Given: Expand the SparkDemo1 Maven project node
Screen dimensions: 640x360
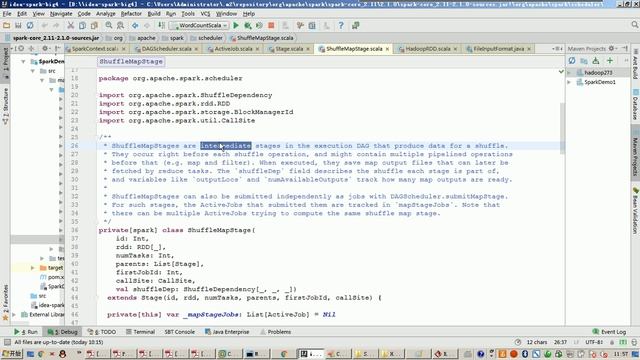Looking at the screenshot, I should coord(569,82).
